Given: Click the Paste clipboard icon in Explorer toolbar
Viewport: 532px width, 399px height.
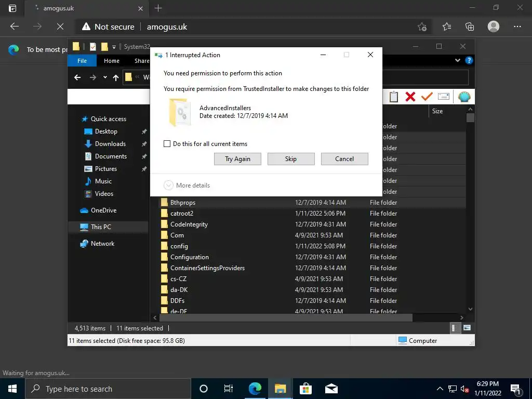Looking at the screenshot, I should (394, 97).
